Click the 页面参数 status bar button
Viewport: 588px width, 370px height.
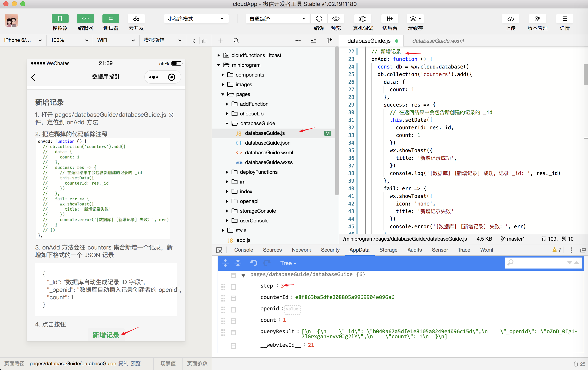[x=197, y=364]
